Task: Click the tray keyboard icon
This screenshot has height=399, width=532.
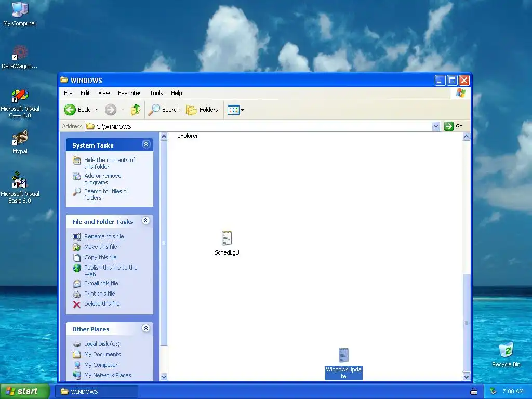Action: click(474, 392)
